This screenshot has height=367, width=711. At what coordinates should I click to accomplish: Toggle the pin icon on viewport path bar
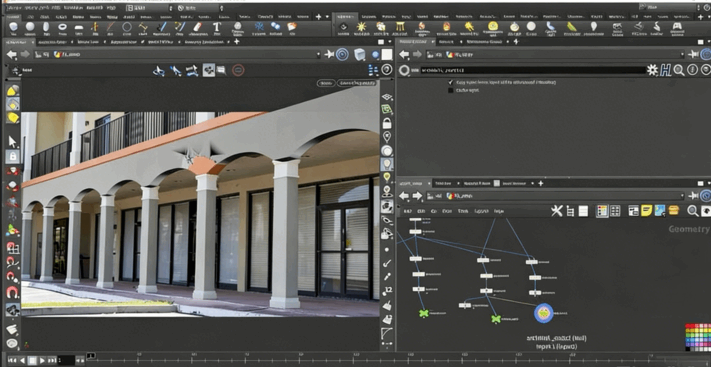(x=329, y=55)
